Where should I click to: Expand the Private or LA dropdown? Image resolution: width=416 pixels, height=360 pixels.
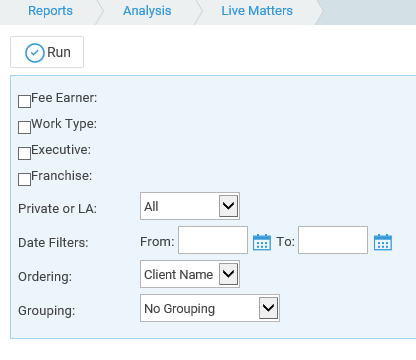[x=190, y=206]
